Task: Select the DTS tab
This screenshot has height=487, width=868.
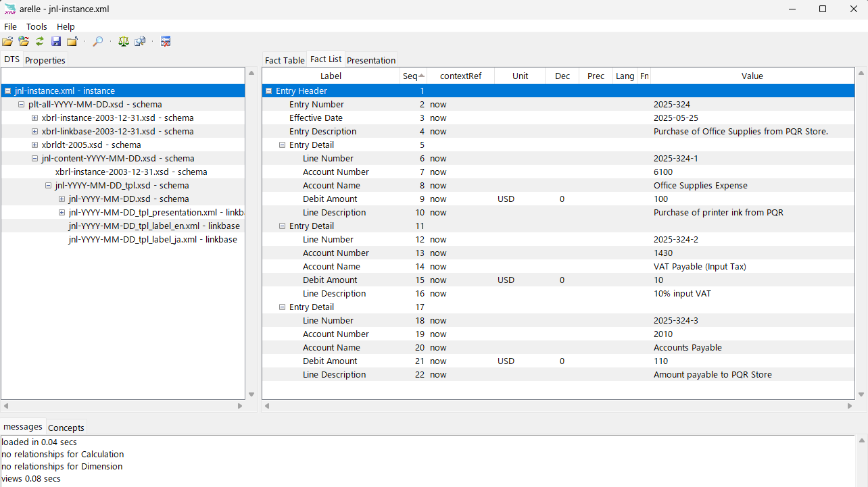Action: tap(11, 59)
